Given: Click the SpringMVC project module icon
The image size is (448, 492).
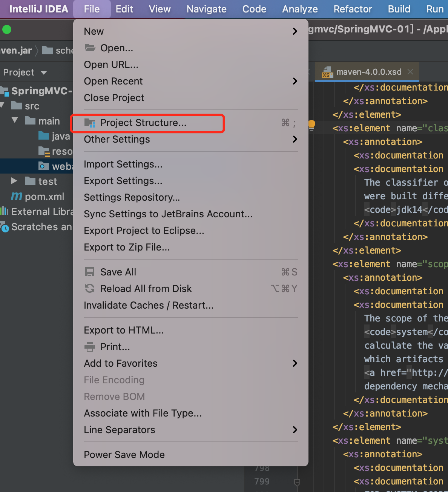Looking at the screenshot, I should tap(5, 91).
